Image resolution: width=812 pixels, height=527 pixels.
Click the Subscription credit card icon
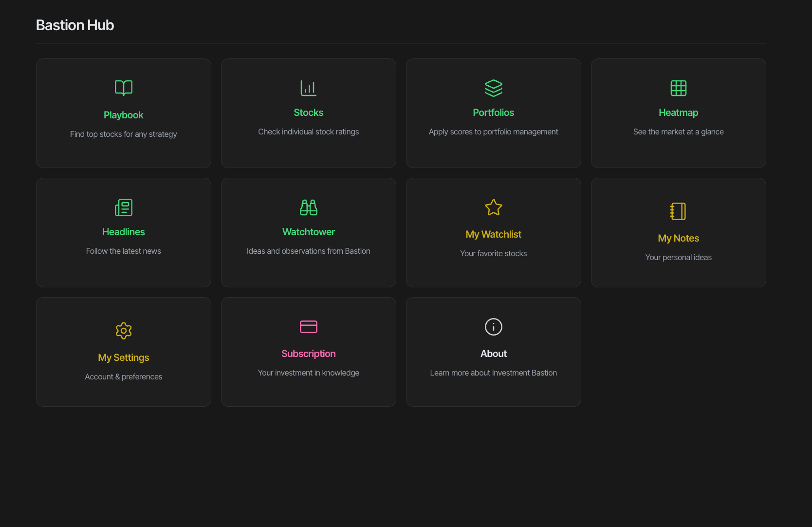[308, 327]
